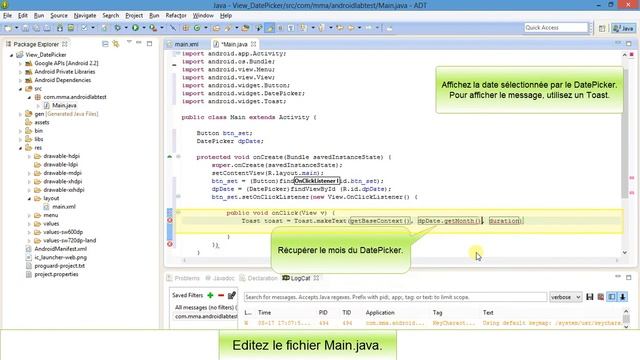Viewport: 640px width, 360px height.
Task: Switch to the Declaration tab
Action: (259, 278)
